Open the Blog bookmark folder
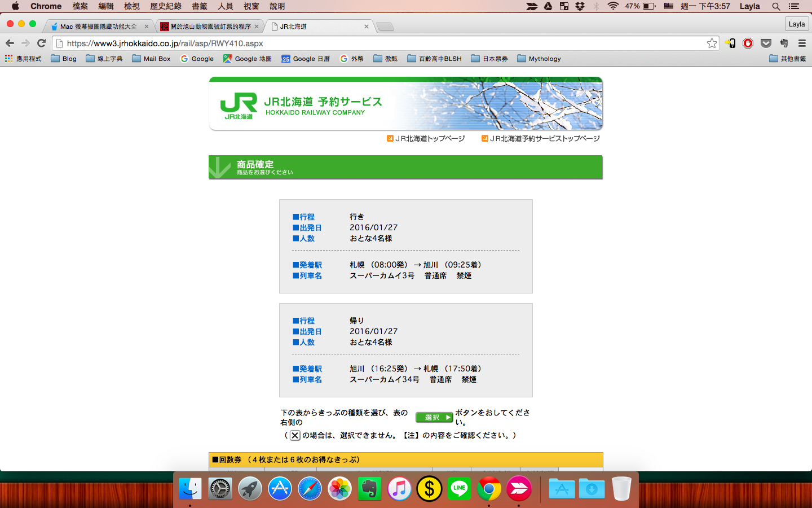The height and width of the screenshot is (508, 812). tap(64, 59)
